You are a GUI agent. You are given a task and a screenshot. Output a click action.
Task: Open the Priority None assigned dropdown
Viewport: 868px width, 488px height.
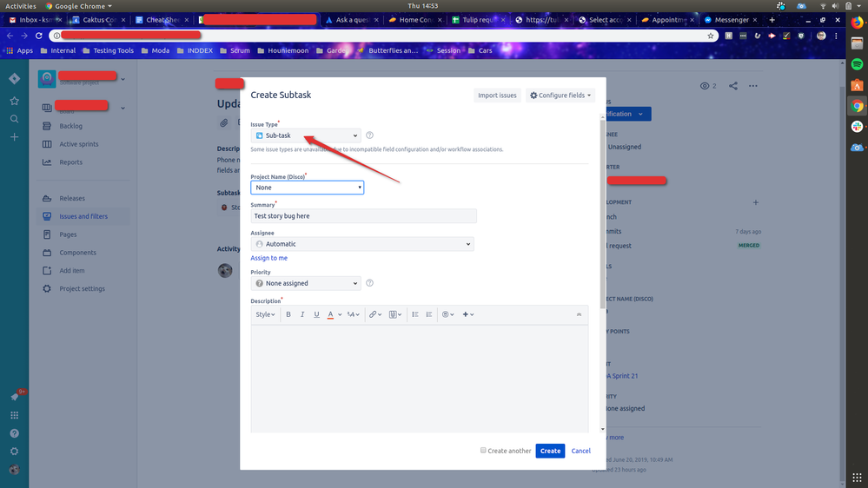point(306,283)
